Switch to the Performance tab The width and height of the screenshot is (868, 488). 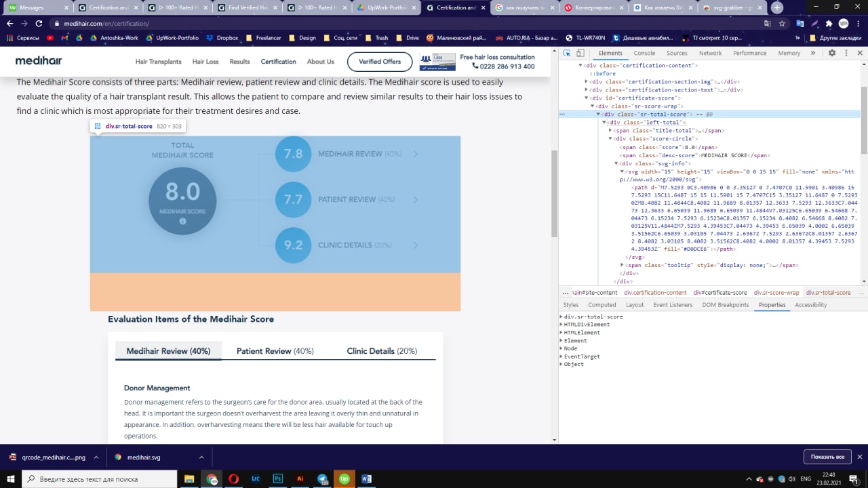click(749, 53)
